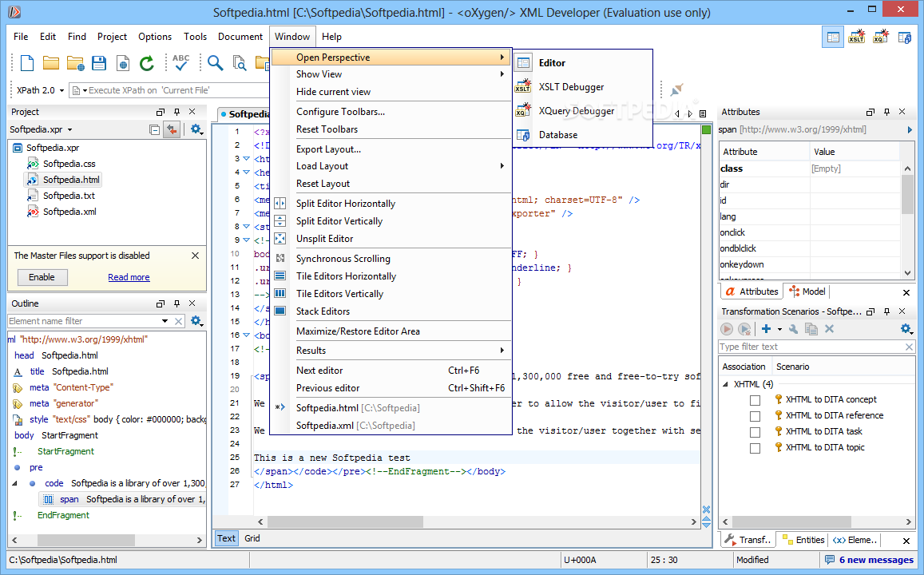This screenshot has width=924, height=575.
Task: Open Outline panel settings gear
Action: click(x=196, y=321)
